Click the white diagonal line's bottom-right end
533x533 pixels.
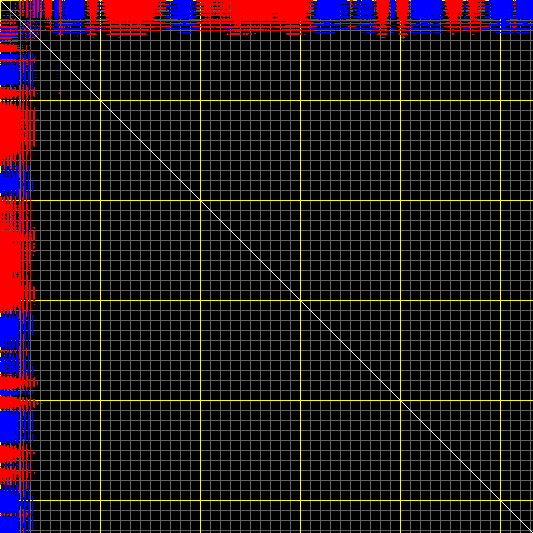(531, 531)
